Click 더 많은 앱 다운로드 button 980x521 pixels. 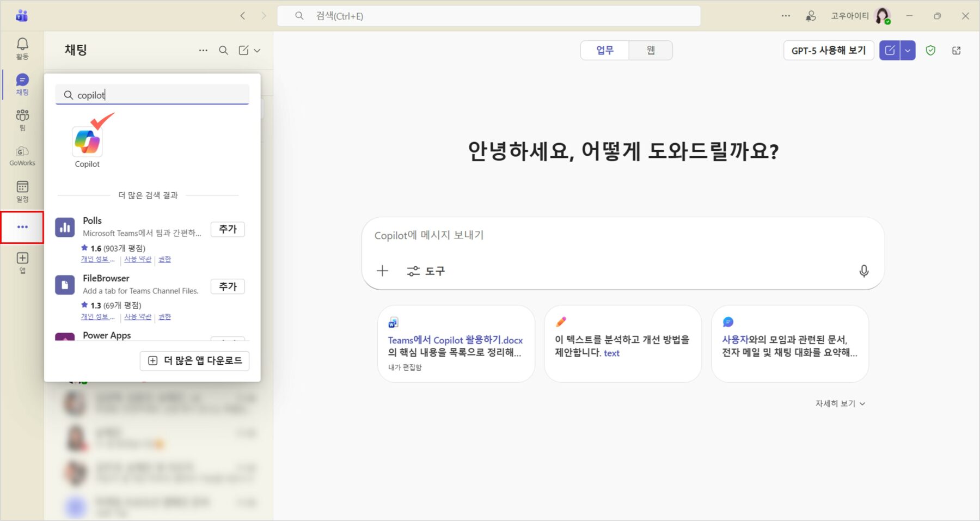coord(195,361)
